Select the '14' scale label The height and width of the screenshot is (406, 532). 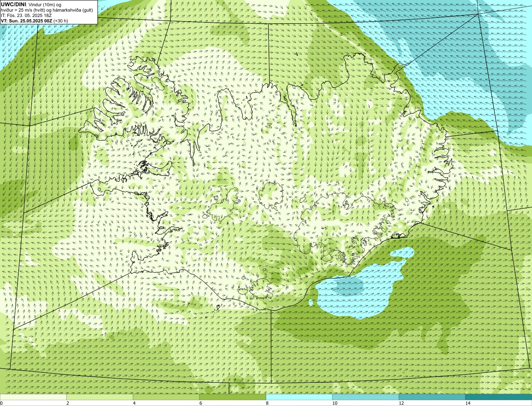click(x=468, y=403)
